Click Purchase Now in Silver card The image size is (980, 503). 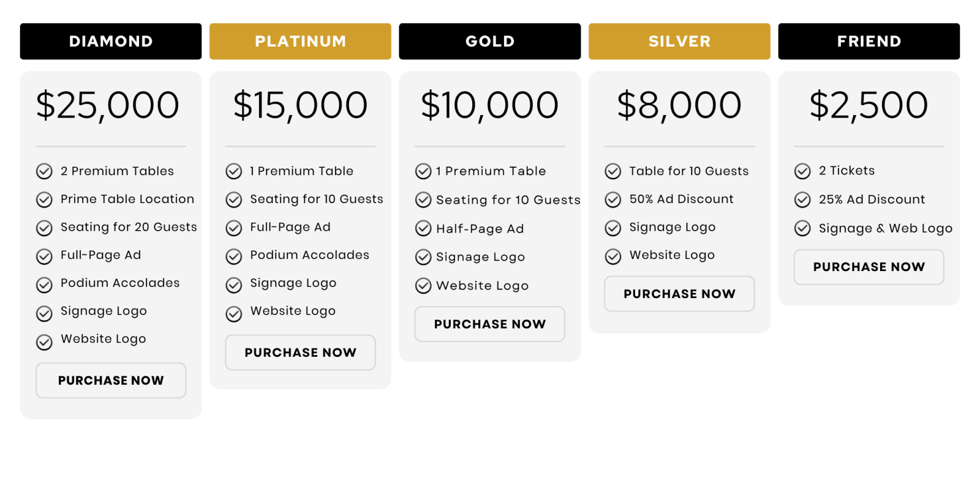coord(679,294)
